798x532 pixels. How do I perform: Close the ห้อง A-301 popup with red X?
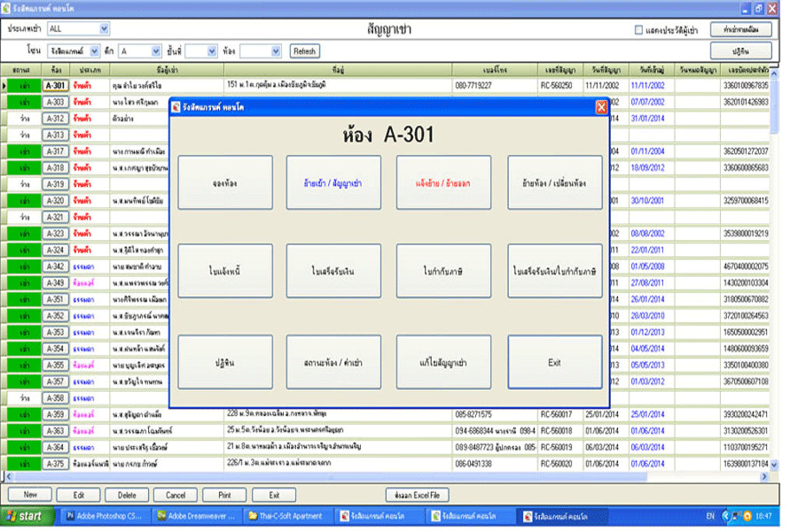click(601, 107)
